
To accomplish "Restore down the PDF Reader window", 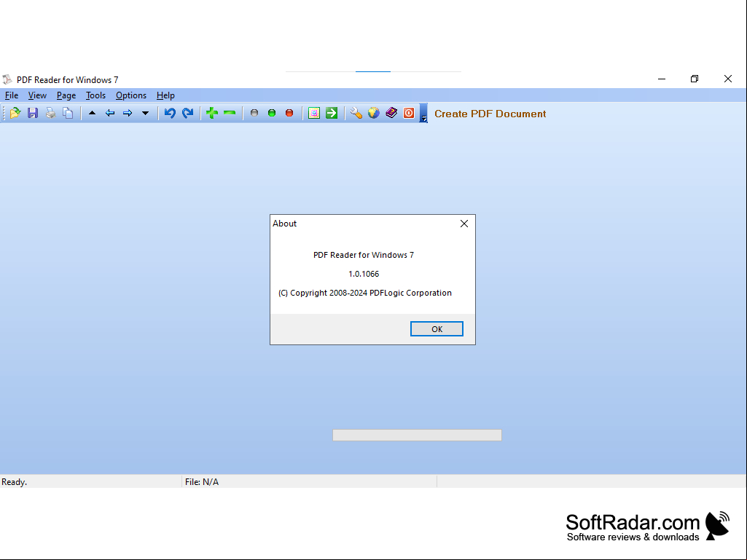I will tap(695, 79).
